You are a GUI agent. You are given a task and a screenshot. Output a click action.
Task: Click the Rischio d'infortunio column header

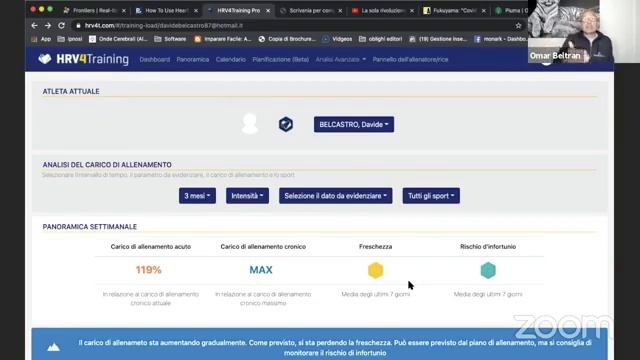tap(488, 247)
